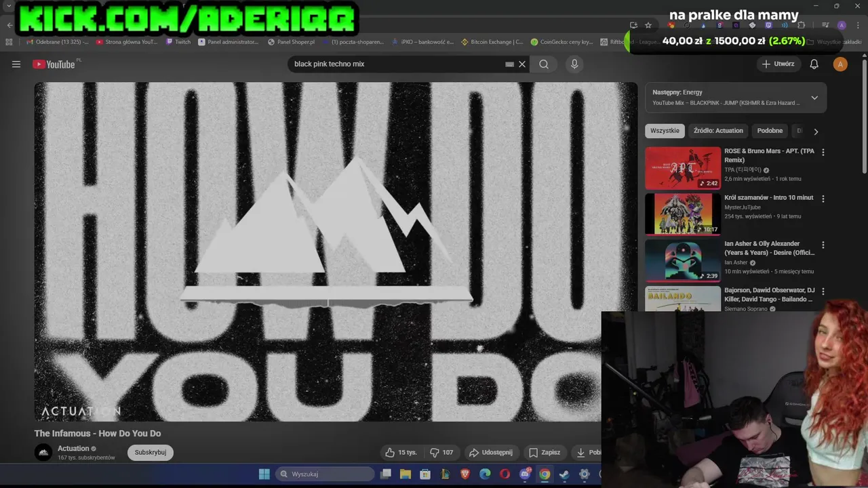Open Discord from taskbar
868x488 pixels.
(525, 474)
